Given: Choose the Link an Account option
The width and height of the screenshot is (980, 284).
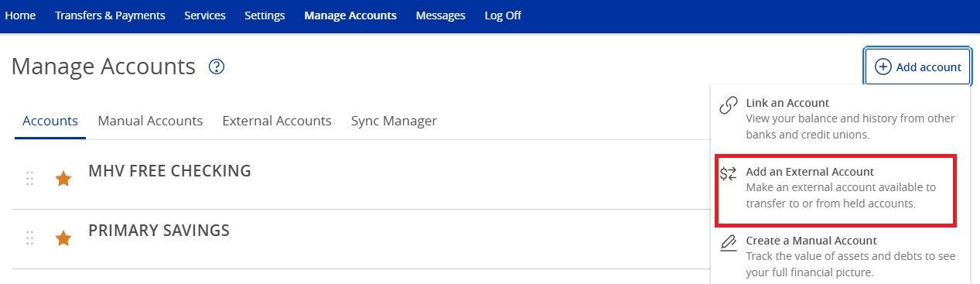Looking at the screenshot, I should pyautogui.click(x=840, y=118).
